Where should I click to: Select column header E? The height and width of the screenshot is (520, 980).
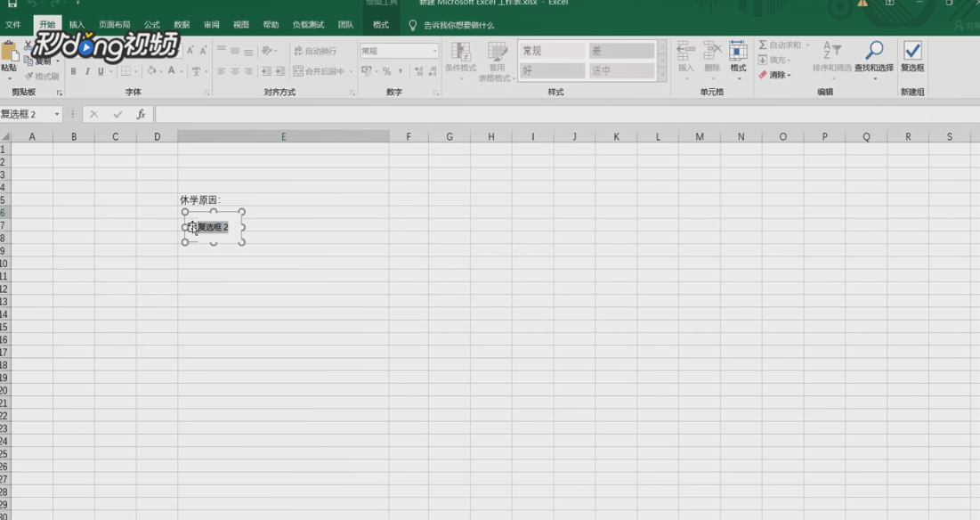pyautogui.click(x=283, y=136)
